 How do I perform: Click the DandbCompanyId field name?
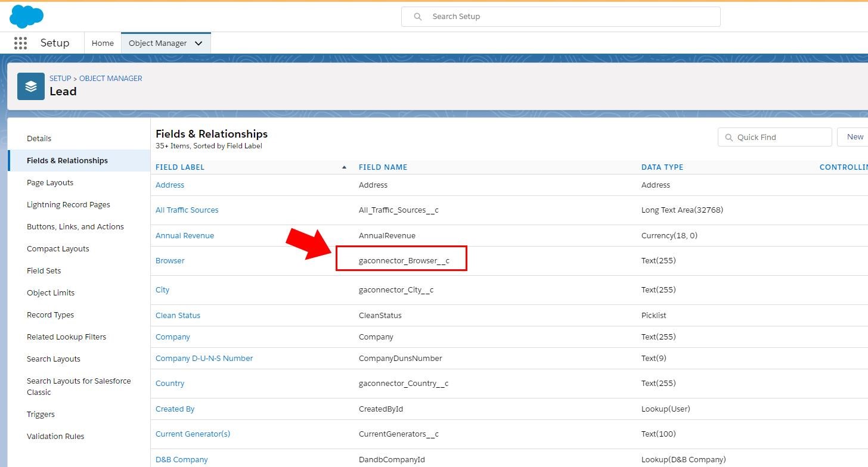click(392, 460)
